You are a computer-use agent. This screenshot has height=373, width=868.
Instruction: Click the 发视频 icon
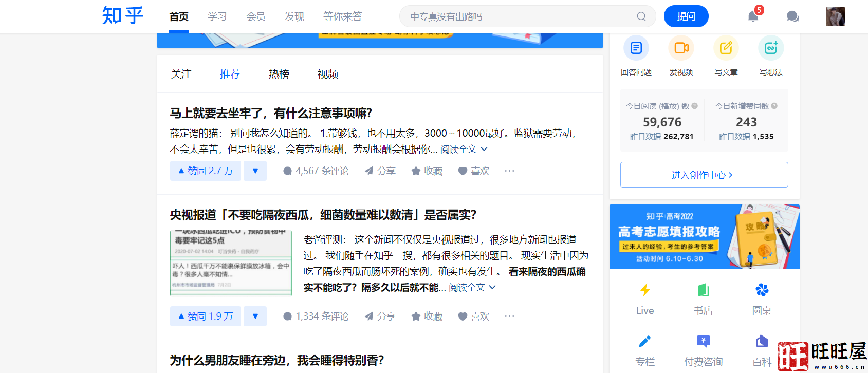pyautogui.click(x=681, y=48)
